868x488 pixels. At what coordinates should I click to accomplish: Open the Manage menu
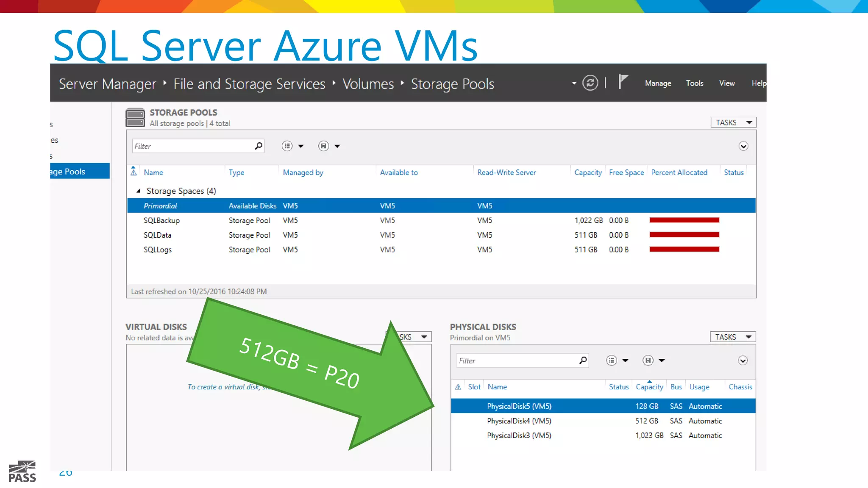pyautogui.click(x=658, y=83)
